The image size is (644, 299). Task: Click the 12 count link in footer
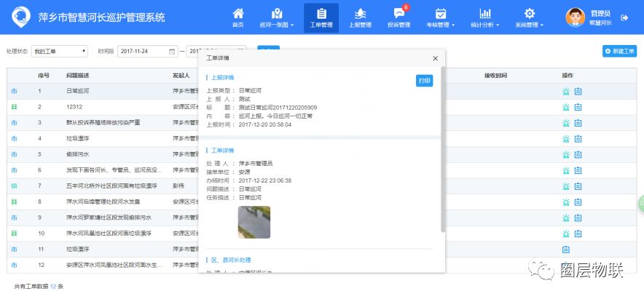click(x=52, y=287)
